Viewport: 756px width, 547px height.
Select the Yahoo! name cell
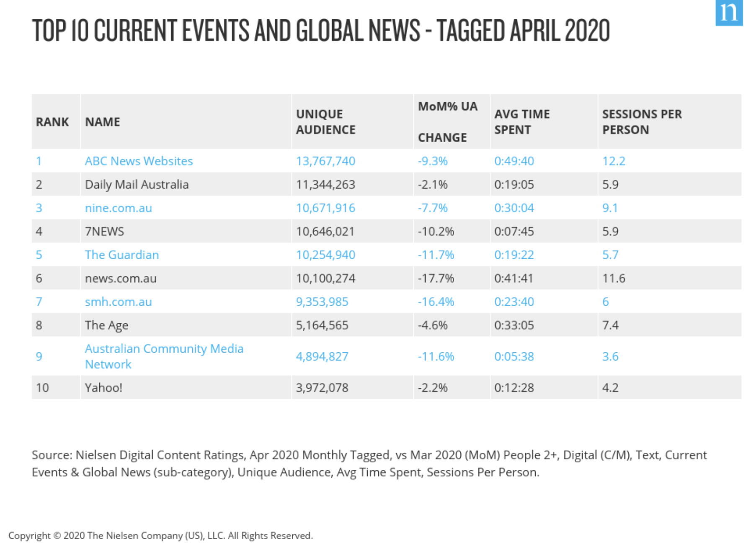pyautogui.click(x=103, y=388)
